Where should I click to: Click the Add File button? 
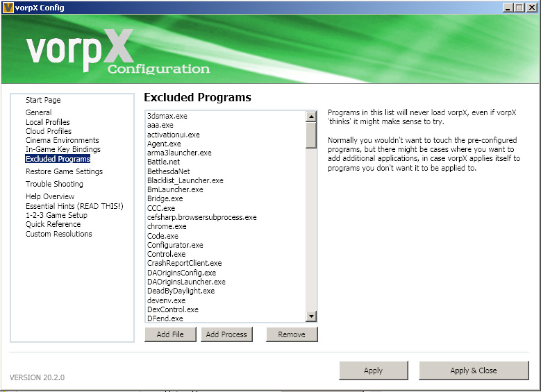coord(170,334)
